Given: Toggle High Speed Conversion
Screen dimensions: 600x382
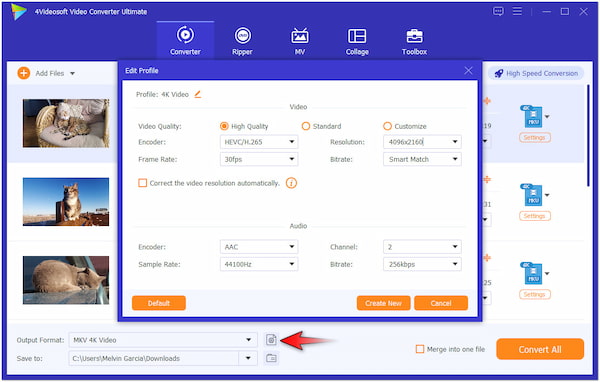Looking at the screenshot, I should [x=536, y=73].
